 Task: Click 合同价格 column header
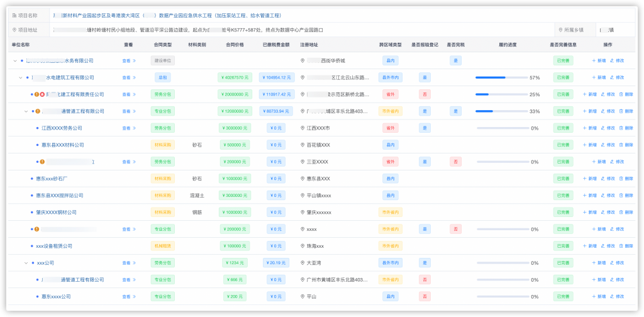[235, 45]
